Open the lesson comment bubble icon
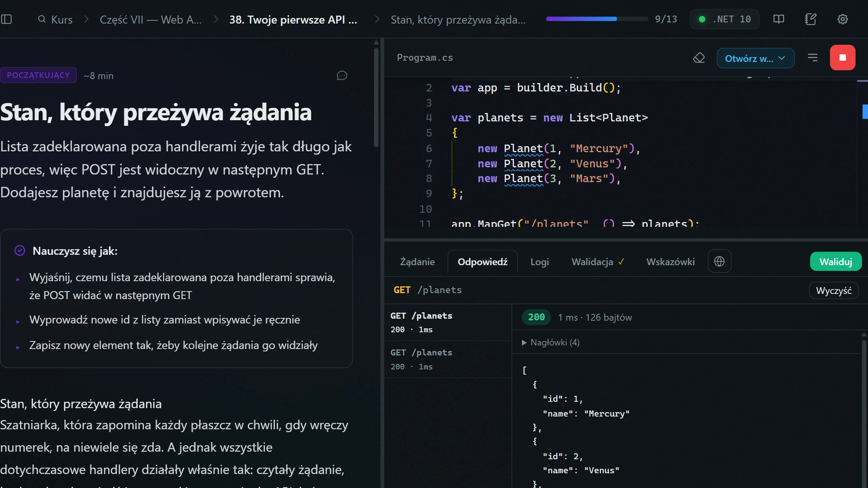868x488 pixels. (x=342, y=75)
